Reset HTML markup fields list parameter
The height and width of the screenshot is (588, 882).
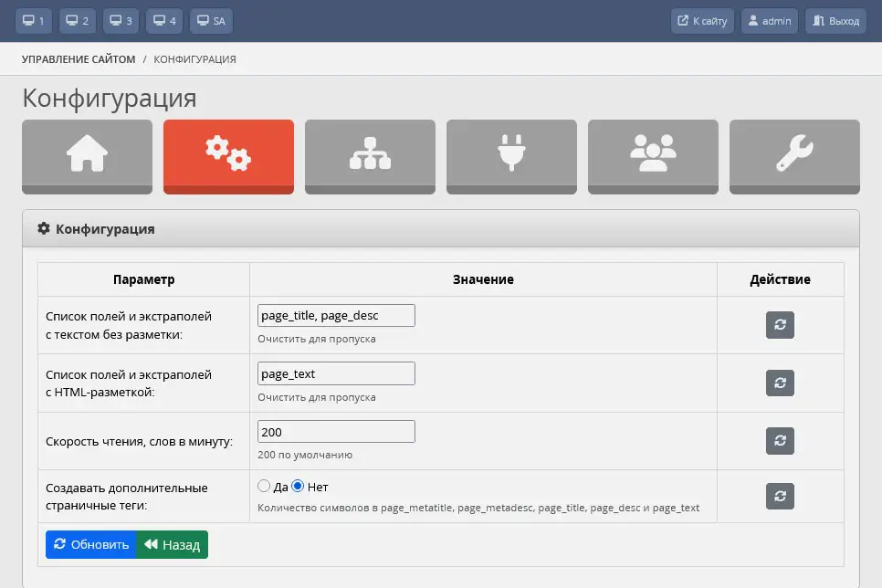pyautogui.click(x=780, y=383)
